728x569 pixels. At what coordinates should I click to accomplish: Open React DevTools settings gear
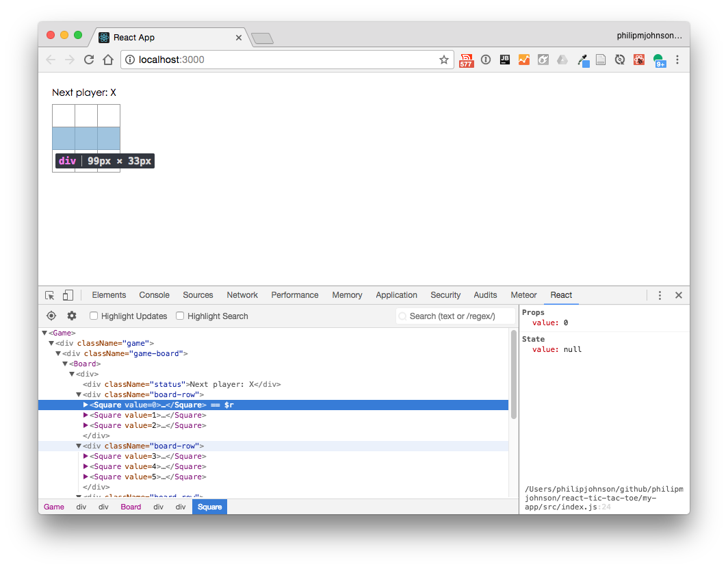[72, 316]
